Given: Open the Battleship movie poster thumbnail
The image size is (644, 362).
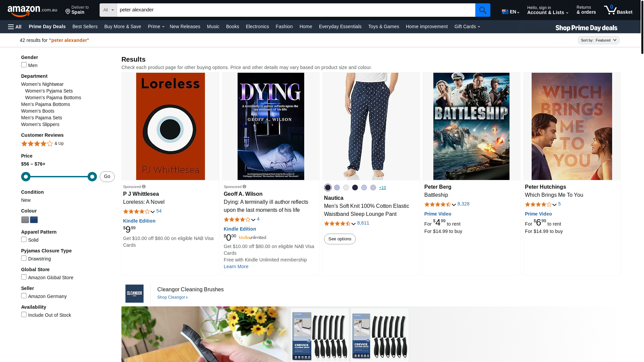Looking at the screenshot, I should (471, 126).
